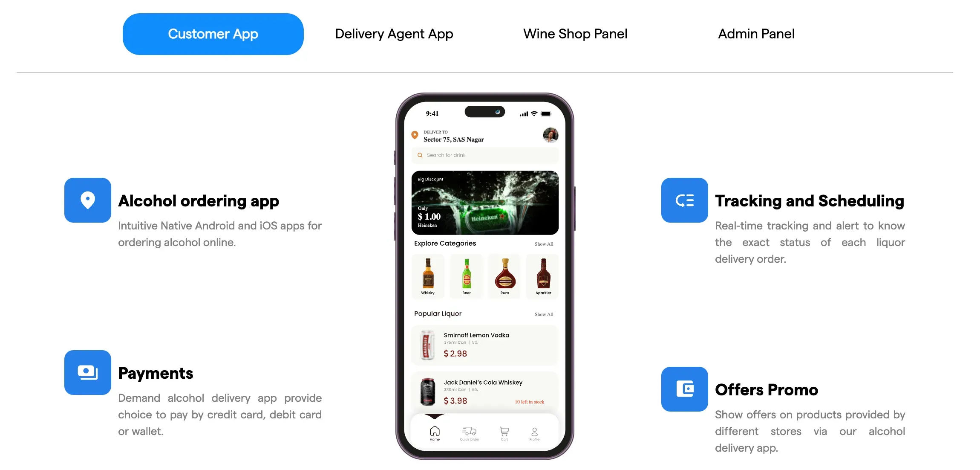Click the Wine Shop Panel menu item
The width and height of the screenshot is (980, 470).
pyautogui.click(x=575, y=34)
